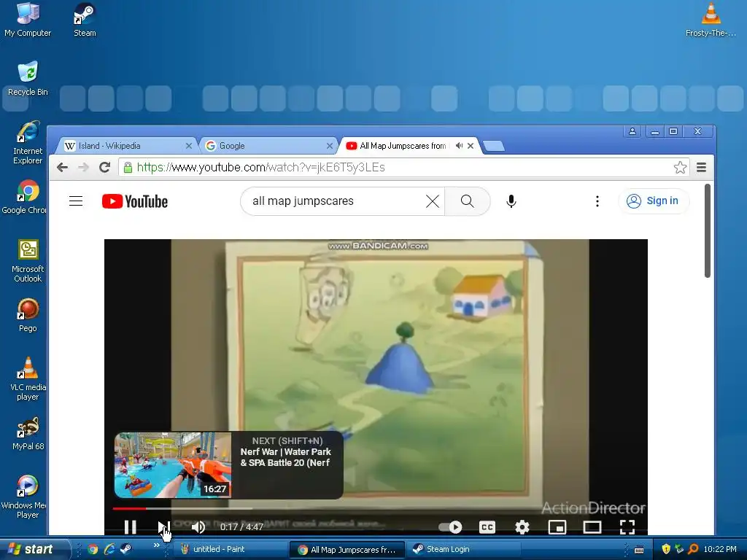Mute the video volume
Viewport: 747px width, 560px height.
[198, 526]
